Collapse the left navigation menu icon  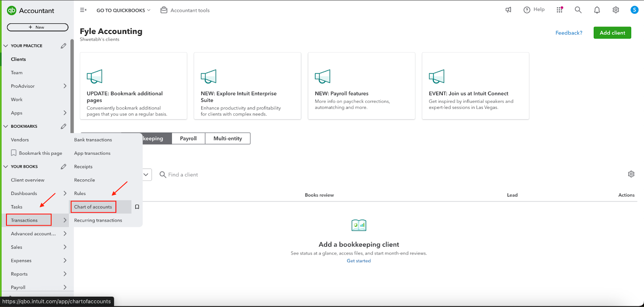83,10
